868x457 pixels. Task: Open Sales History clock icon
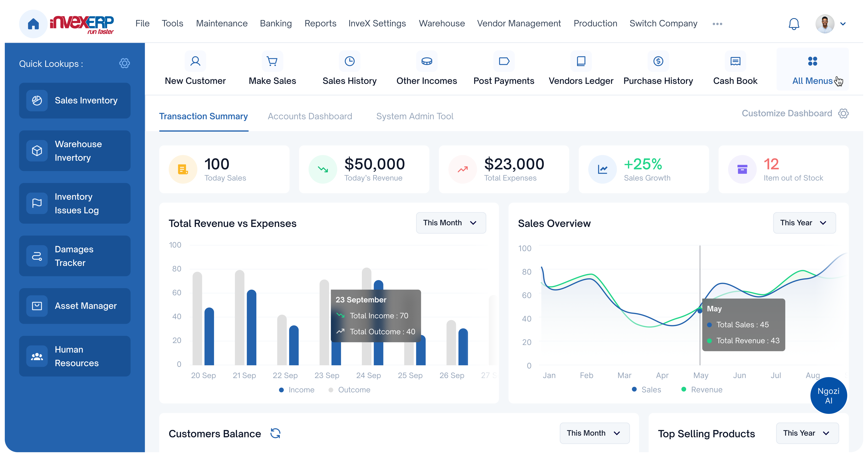pos(349,61)
